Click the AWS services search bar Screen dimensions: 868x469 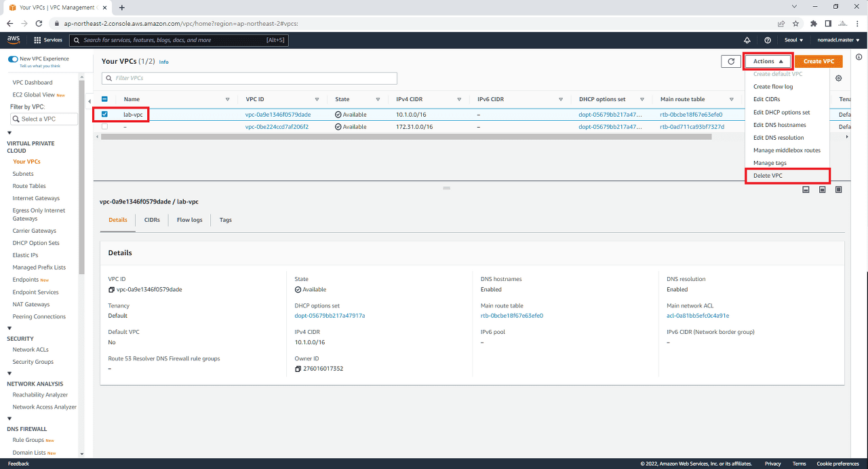179,40
